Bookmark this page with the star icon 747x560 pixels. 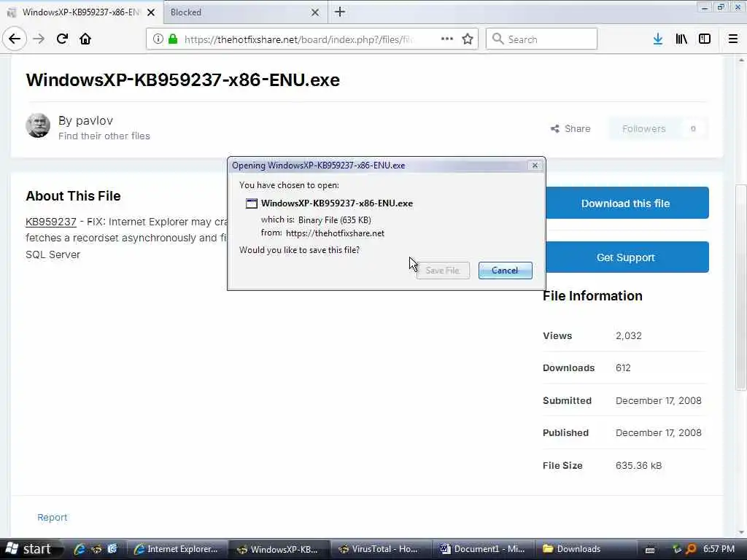(468, 39)
